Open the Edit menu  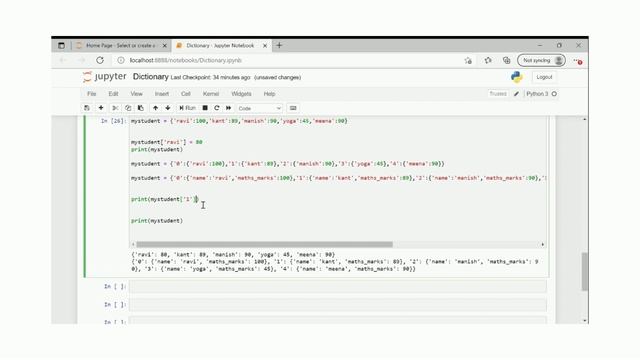[x=113, y=94]
